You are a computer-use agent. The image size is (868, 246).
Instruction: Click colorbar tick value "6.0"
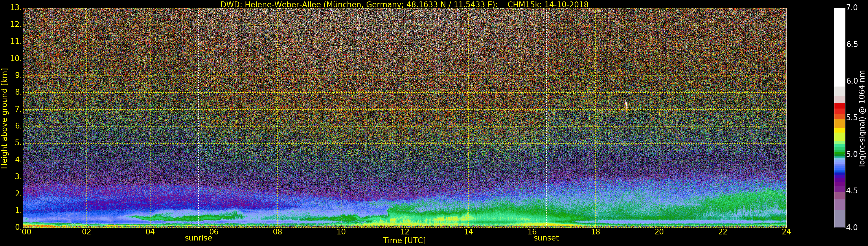point(852,81)
